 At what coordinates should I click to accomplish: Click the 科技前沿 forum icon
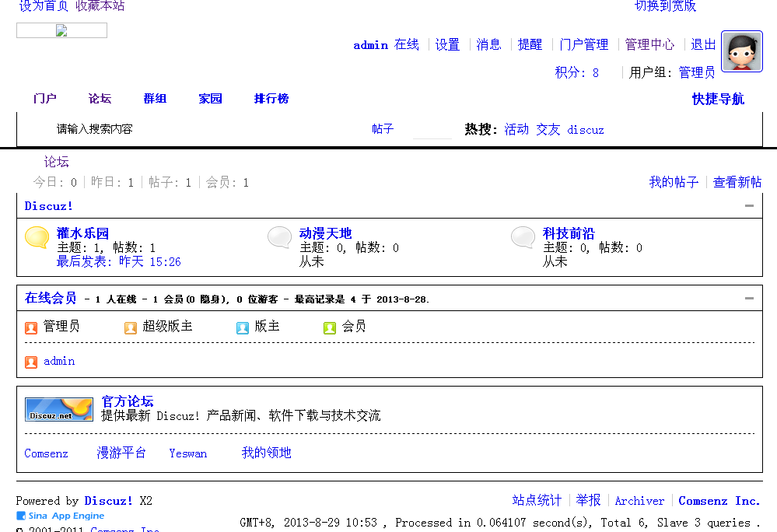(523, 238)
